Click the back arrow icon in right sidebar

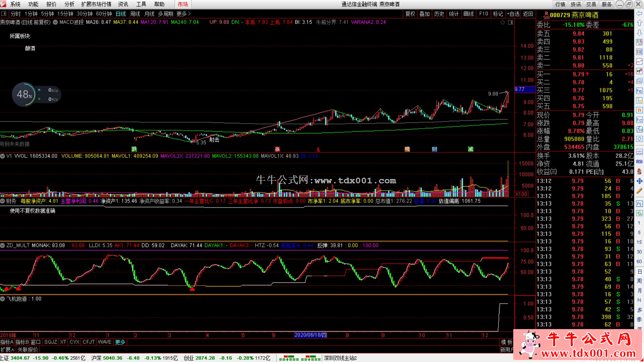tap(639, 13)
